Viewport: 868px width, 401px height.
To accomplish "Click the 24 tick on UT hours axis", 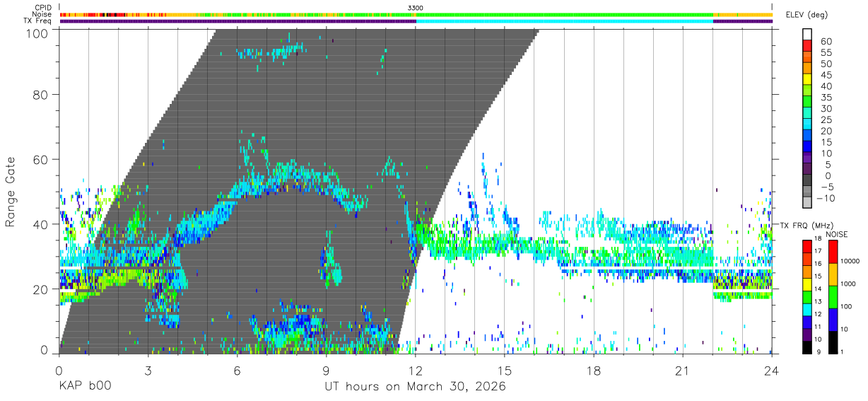I will coord(772,371).
